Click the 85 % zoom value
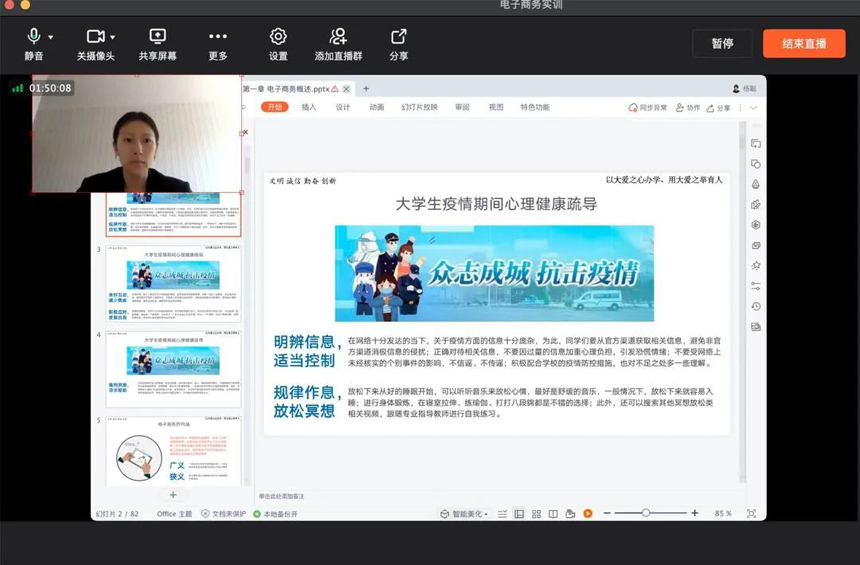860x565 pixels. (x=723, y=513)
